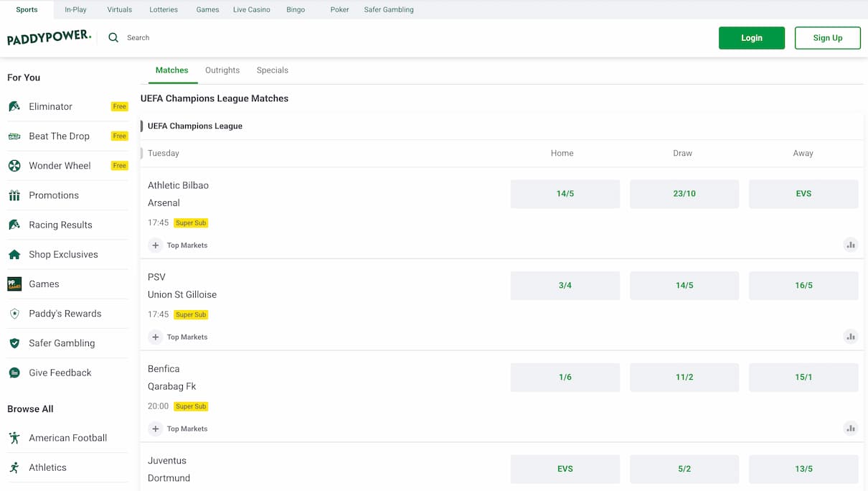This screenshot has width=868, height=491.
Task: Switch to the Matches tab
Action: (172, 70)
